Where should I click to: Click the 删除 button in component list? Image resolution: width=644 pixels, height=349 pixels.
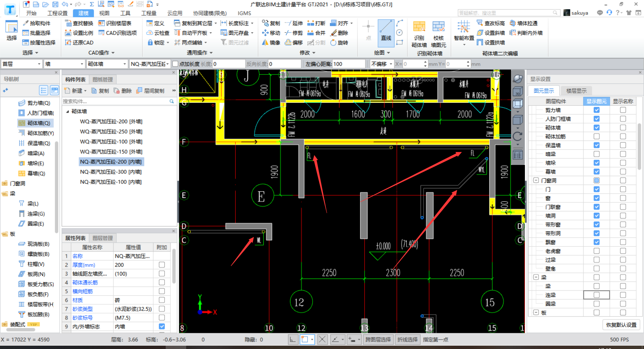tap(123, 91)
